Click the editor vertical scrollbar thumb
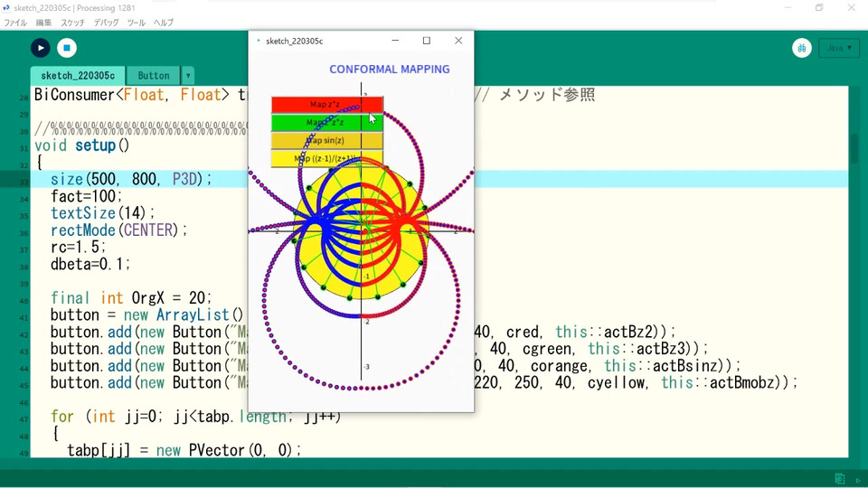Image resolution: width=868 pixels, height=488 pixels. point(854,148)
